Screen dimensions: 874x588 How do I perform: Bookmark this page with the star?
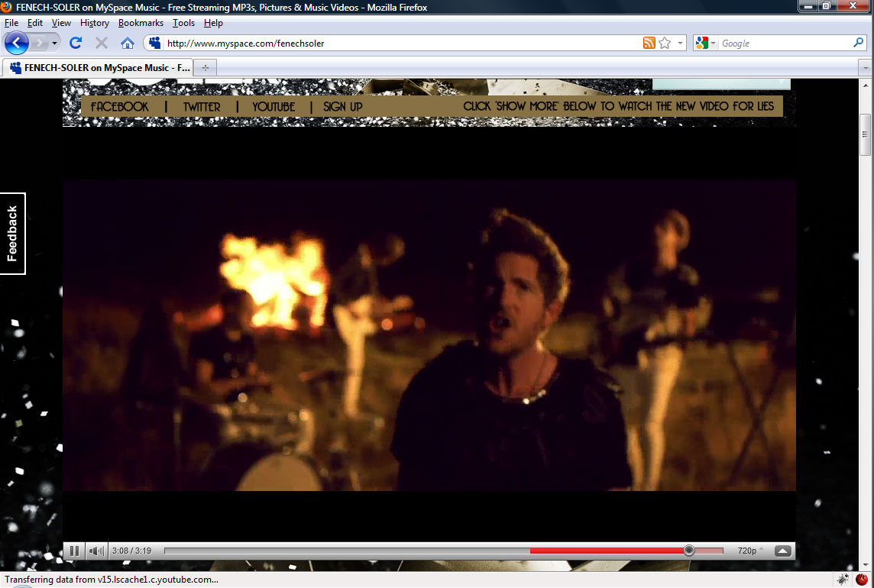[x=665, y=43]
